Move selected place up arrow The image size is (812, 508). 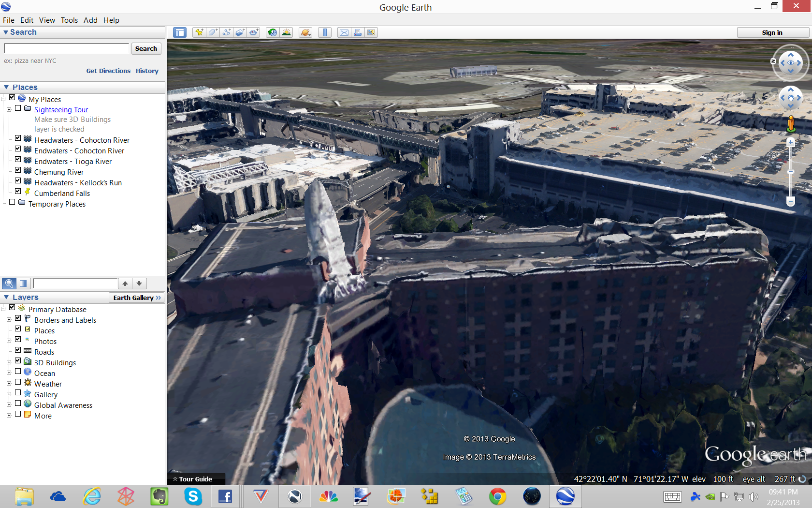[125, 284]
